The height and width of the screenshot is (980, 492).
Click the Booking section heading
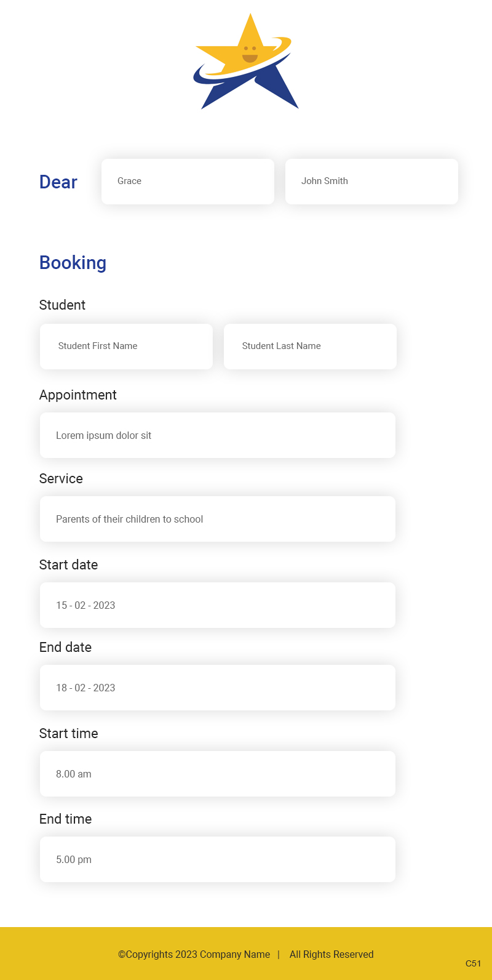(73, 263)
